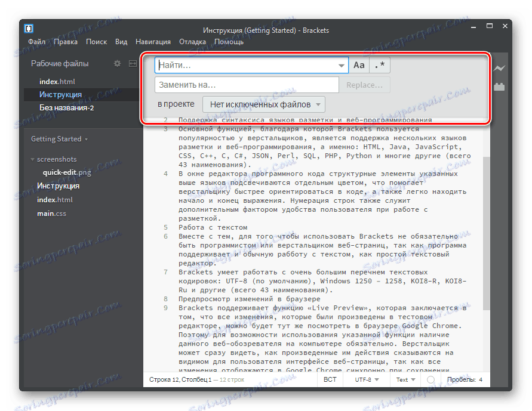The image size is (532, 411).
Task: Close the Brackets window
Action: click(x=505, y=26)
